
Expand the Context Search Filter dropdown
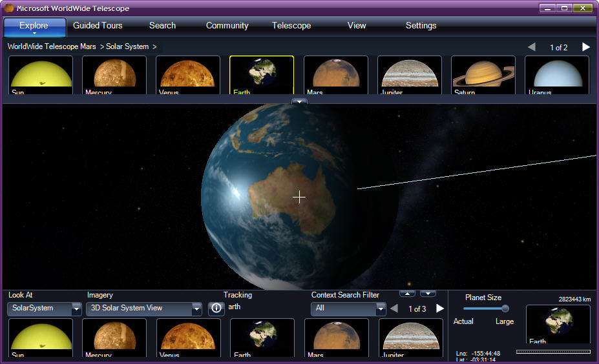tap(381, 308)
